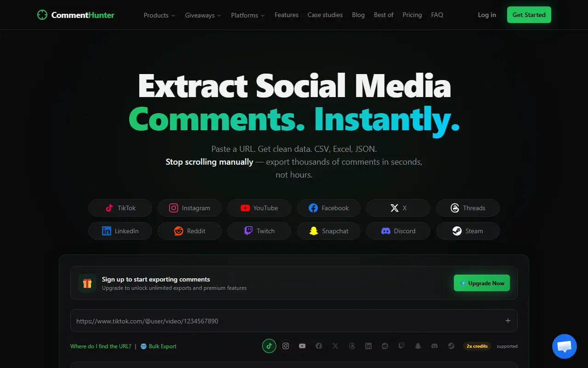Navigate to the FAQ page
Image resolution: width=588 pixels, height=368 pixels.
437,15
